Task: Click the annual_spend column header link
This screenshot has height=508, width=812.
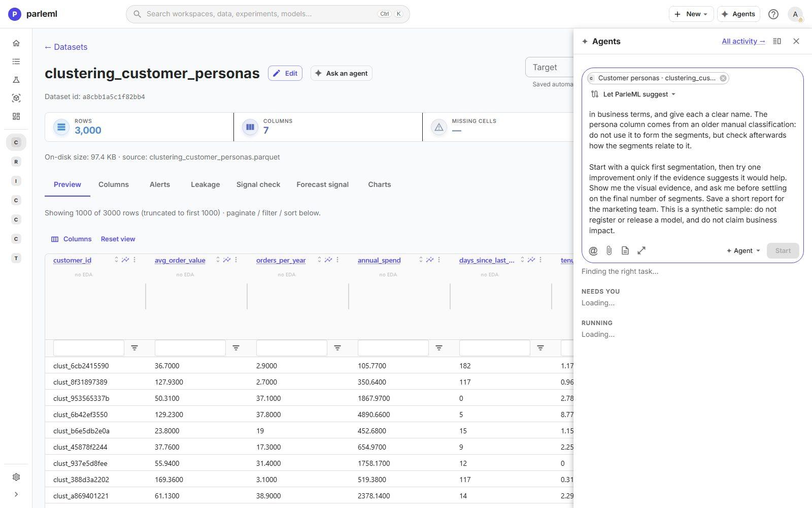Action: 379,260
